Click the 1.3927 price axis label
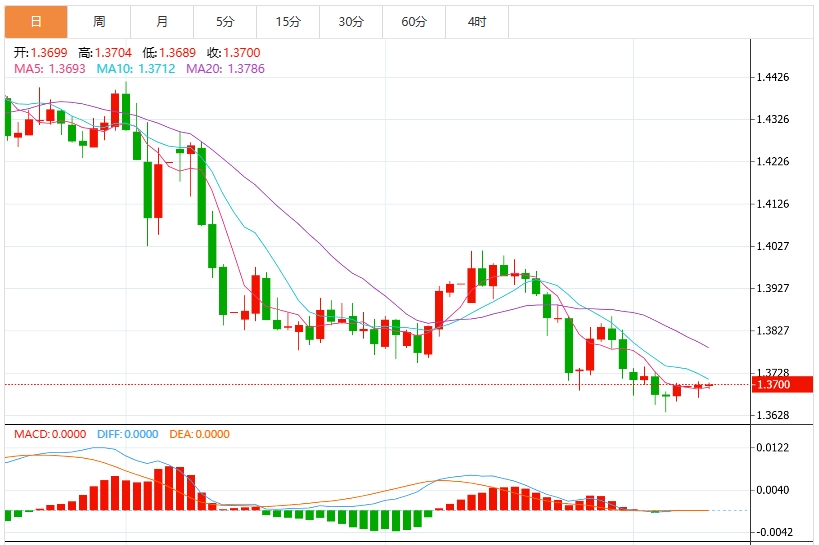 (x=773, y=288)
